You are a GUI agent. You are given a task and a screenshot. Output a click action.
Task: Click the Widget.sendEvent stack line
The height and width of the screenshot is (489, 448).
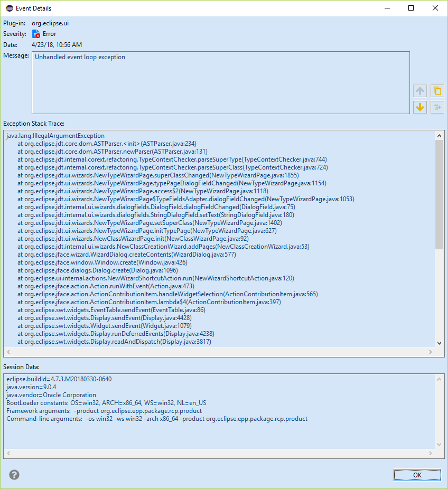(x=105, y=326)
